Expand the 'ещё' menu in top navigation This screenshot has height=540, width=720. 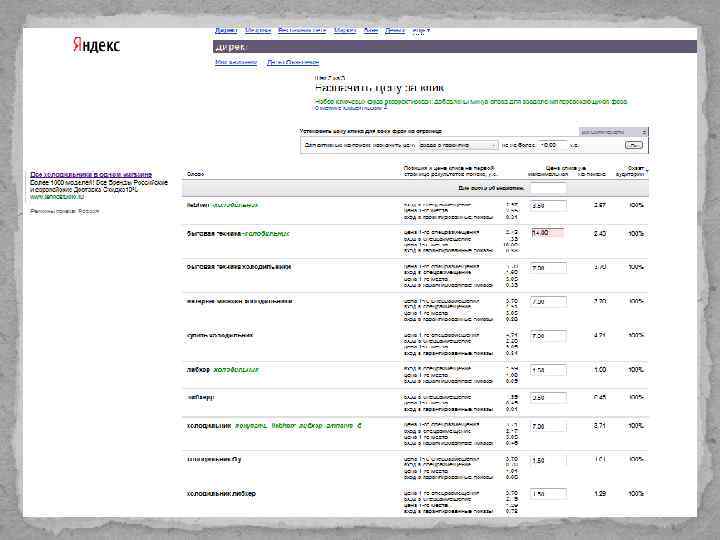pos(421,30)
